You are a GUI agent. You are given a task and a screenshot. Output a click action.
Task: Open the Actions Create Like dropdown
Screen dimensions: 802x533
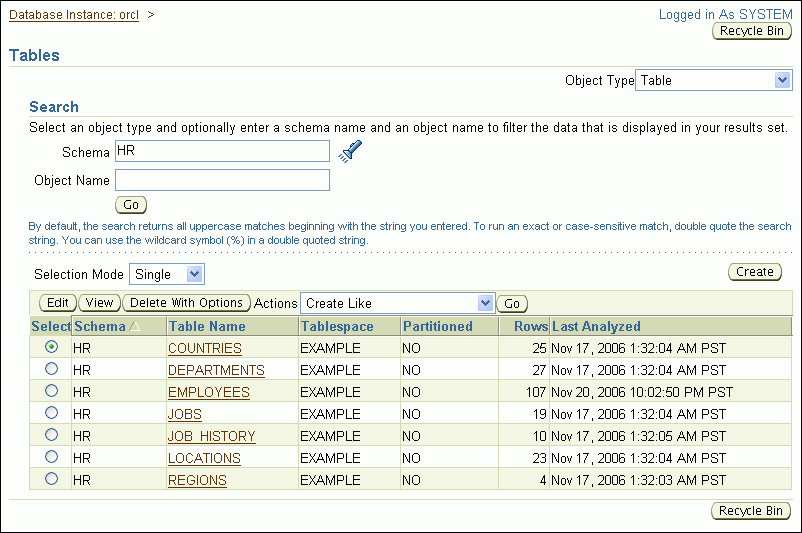[398, 303]
